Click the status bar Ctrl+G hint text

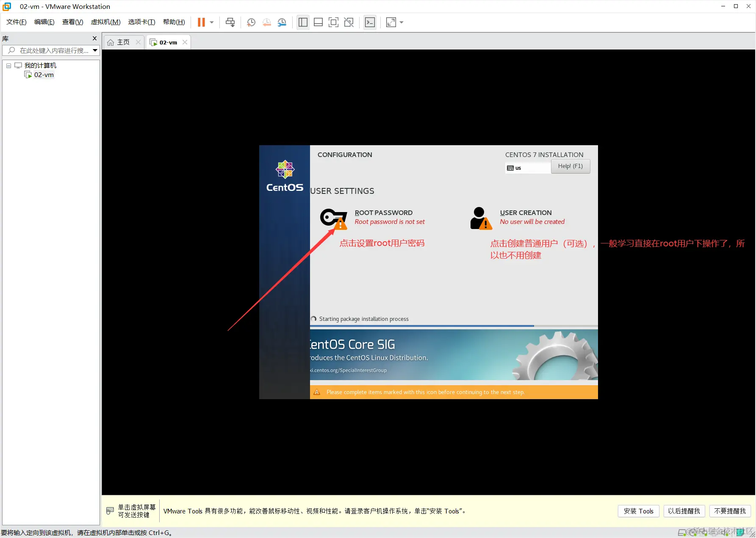tap(86, 533)
